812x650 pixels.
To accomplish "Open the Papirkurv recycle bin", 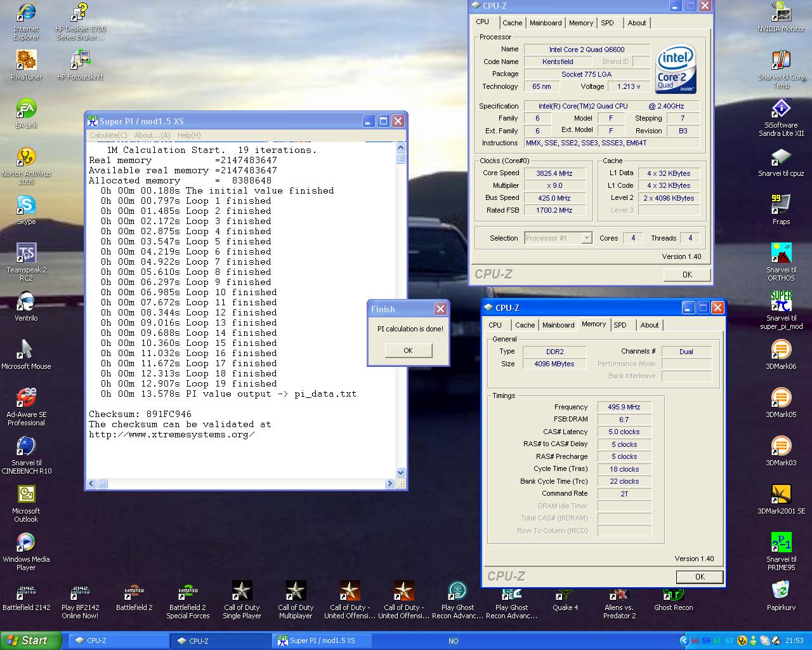I will coord(781,595).
